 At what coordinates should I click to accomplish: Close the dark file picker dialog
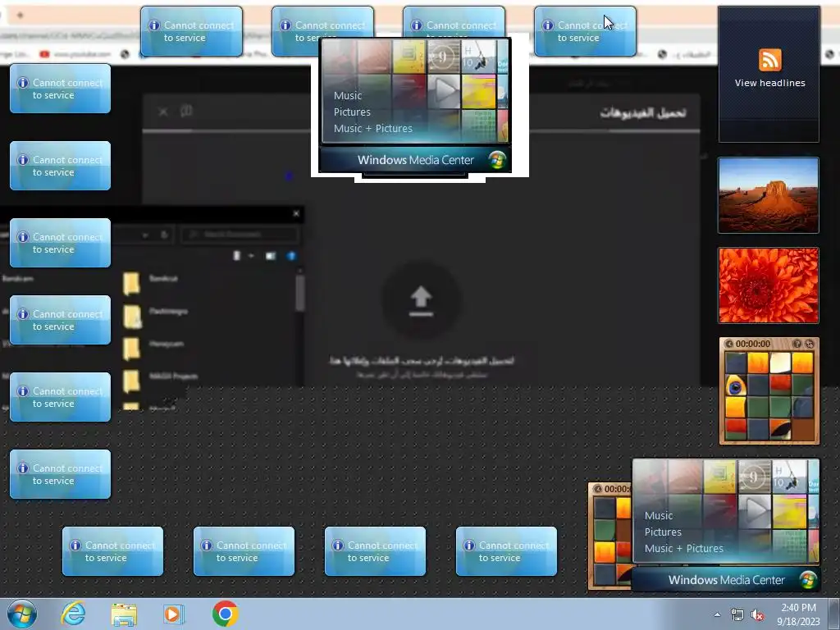(x=296, y=213)
